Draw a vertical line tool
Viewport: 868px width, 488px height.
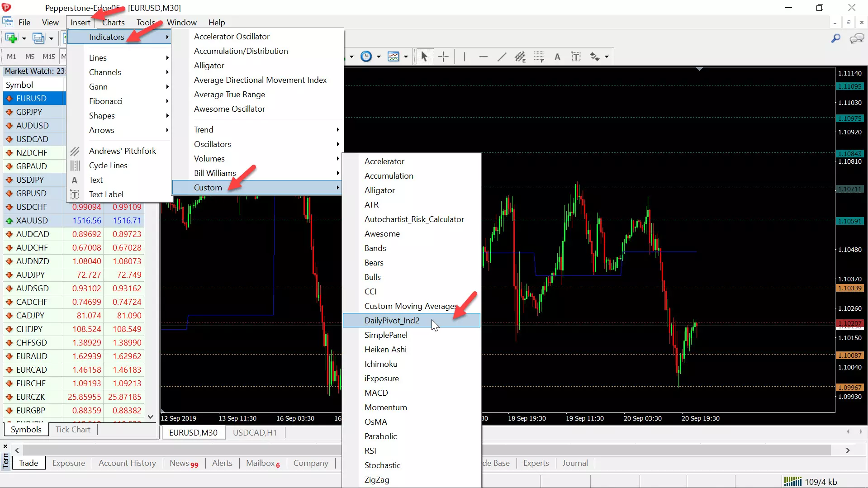465,57
